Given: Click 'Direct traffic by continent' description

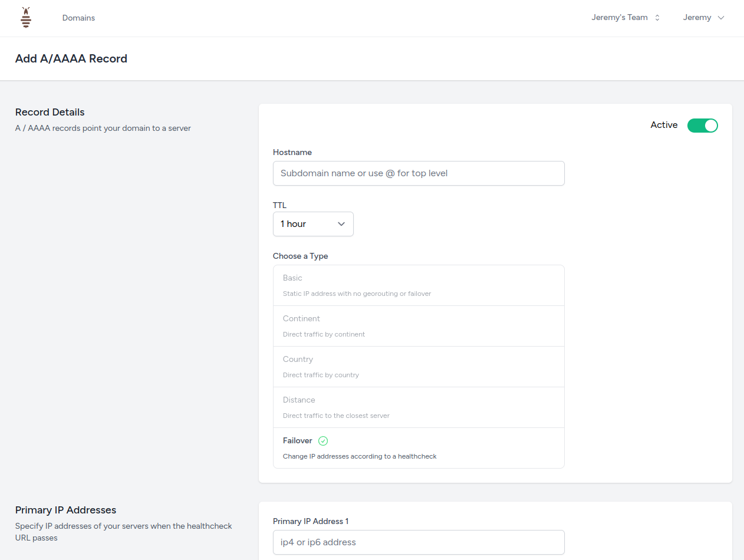Looking at the screenshot, I should tap(324, 334).
